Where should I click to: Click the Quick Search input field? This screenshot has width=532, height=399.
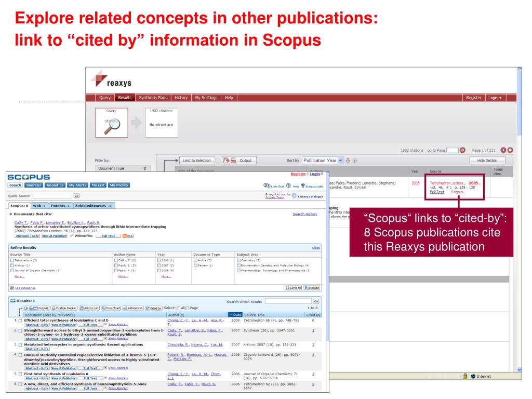coord(52,196)
